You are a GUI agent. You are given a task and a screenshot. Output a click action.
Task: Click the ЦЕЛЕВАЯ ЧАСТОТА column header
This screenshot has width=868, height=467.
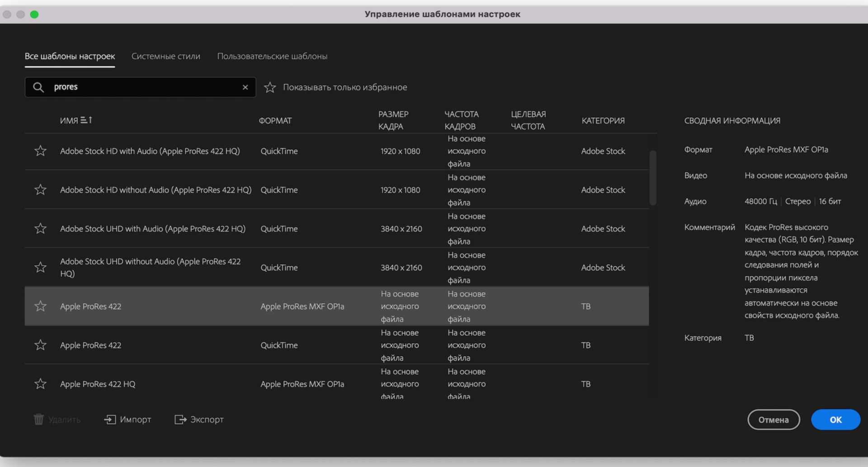pos(528,120)
